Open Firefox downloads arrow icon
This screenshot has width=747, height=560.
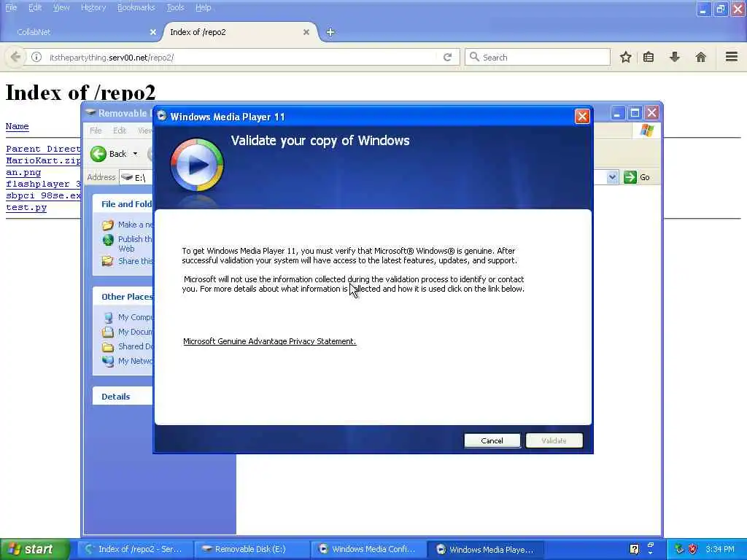675,57
